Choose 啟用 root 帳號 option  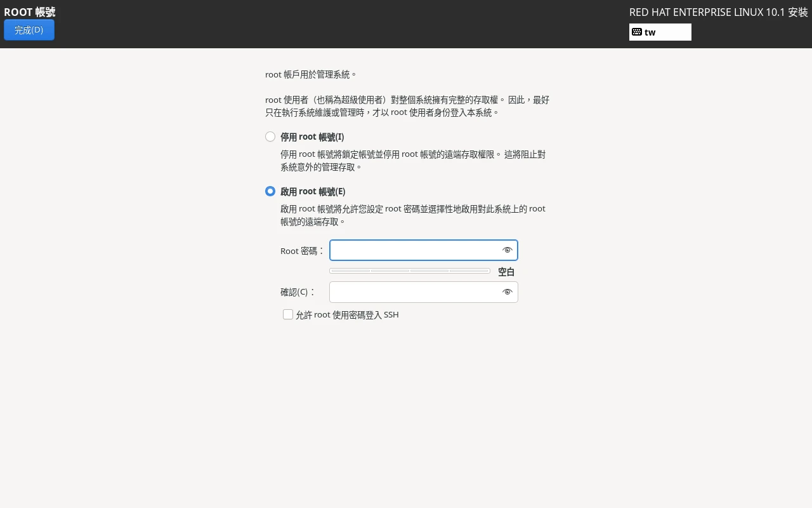[x=270, y=191]
